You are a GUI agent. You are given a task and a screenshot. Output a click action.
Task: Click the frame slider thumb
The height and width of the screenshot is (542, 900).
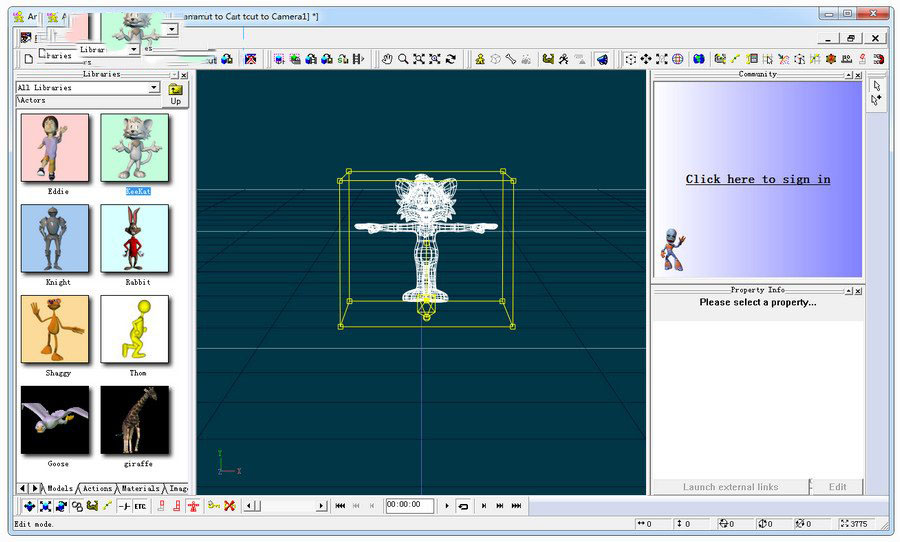pos(257,506)
